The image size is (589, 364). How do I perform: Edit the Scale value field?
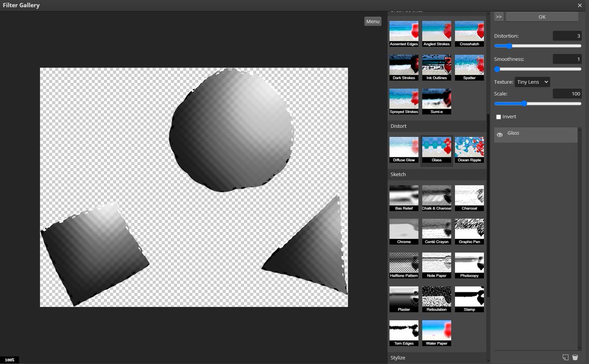pos(567,93)
